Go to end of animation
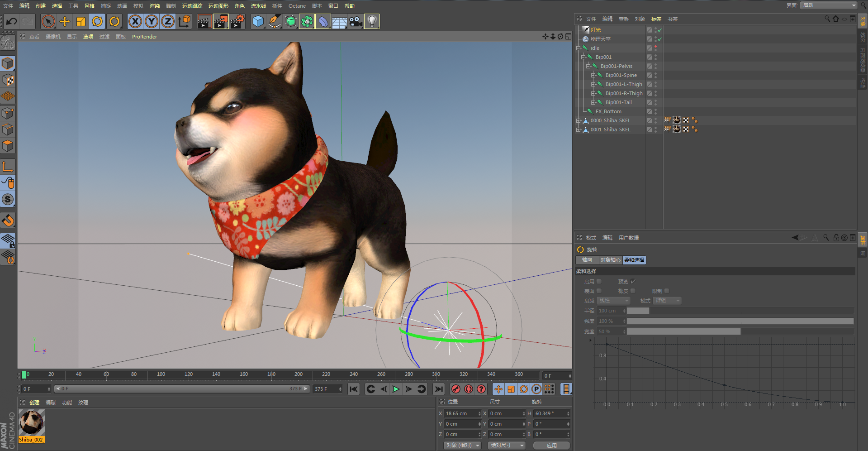The width and height of the screenshot is (868, 451). click(x=438, y=389)
